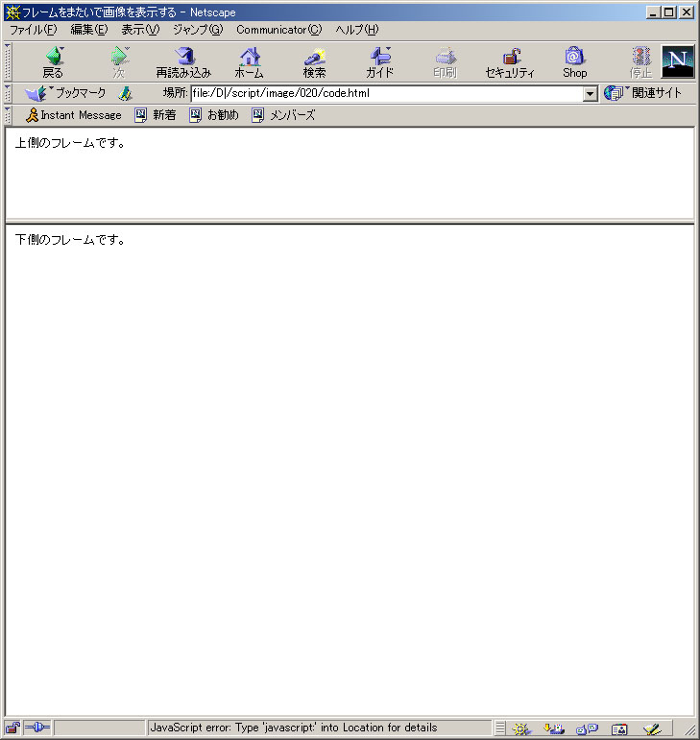Click the Netscape window title bar icon
The image size is (700, 740).
[12, 12]
